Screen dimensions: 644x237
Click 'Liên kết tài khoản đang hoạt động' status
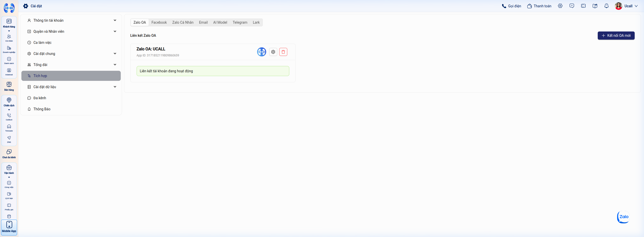[213, 71]
